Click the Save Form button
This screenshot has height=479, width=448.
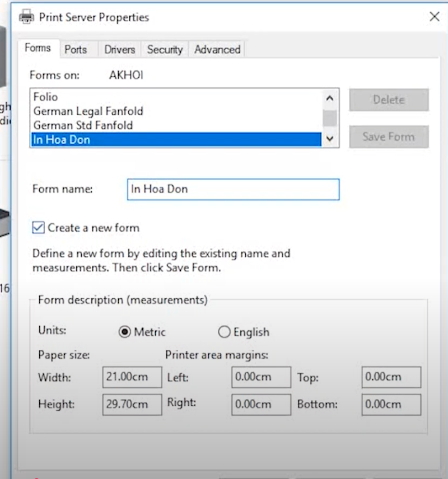point(389,137)
